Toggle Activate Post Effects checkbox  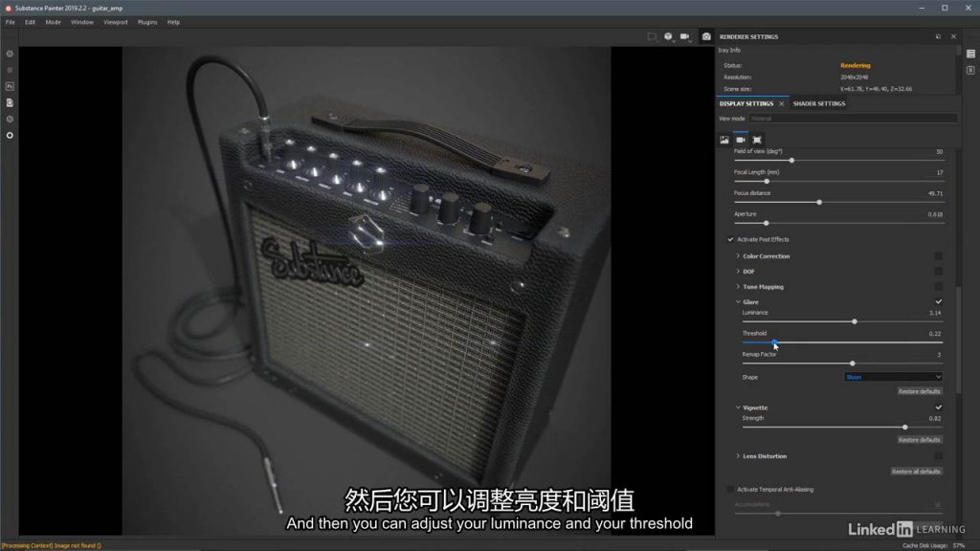click(730, 240)
